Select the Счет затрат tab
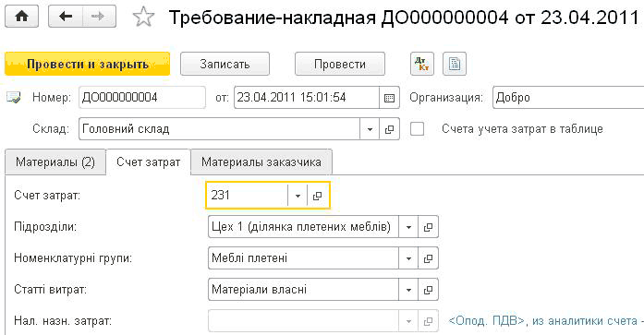 coord(148,162)
